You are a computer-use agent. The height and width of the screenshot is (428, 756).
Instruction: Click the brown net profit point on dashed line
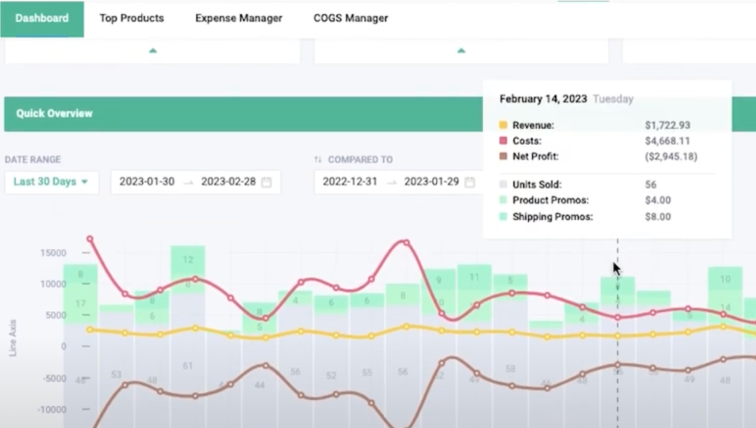coord(618,365)
